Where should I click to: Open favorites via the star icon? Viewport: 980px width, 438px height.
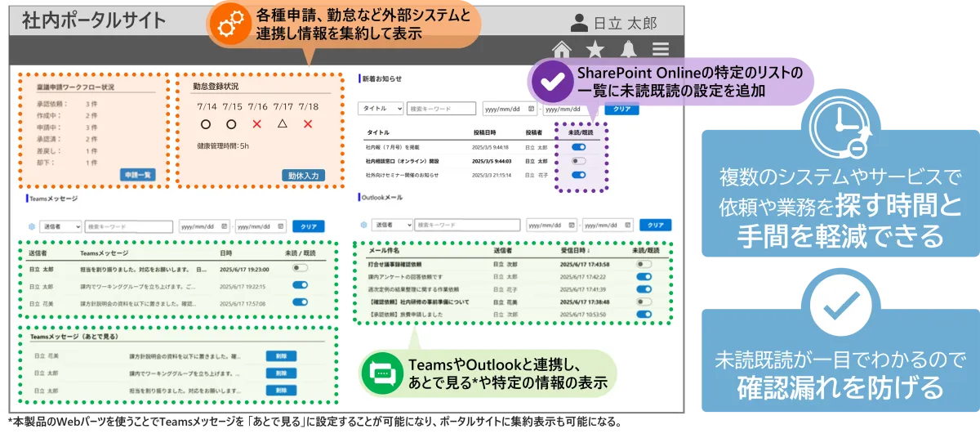595,48
